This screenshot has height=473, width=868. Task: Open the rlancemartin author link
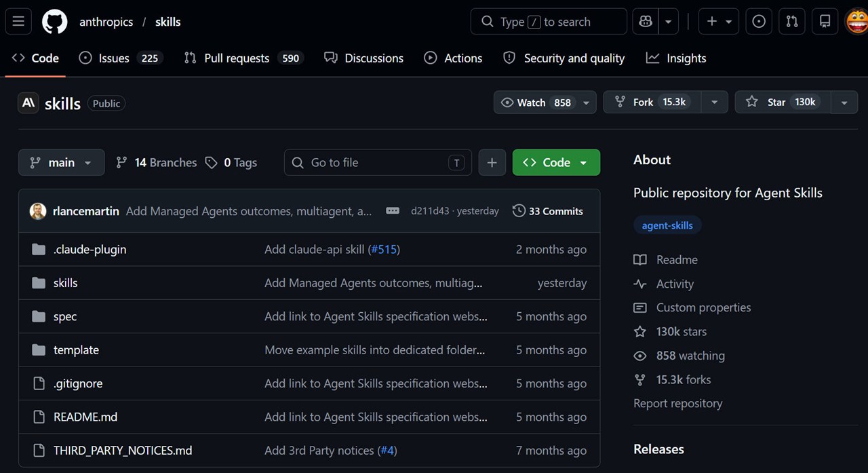point(86,211)
